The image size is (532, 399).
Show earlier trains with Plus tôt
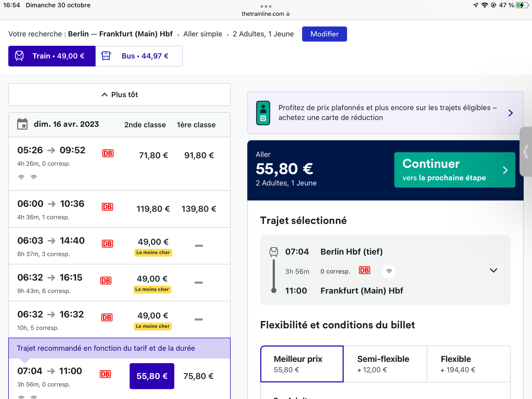119,95
